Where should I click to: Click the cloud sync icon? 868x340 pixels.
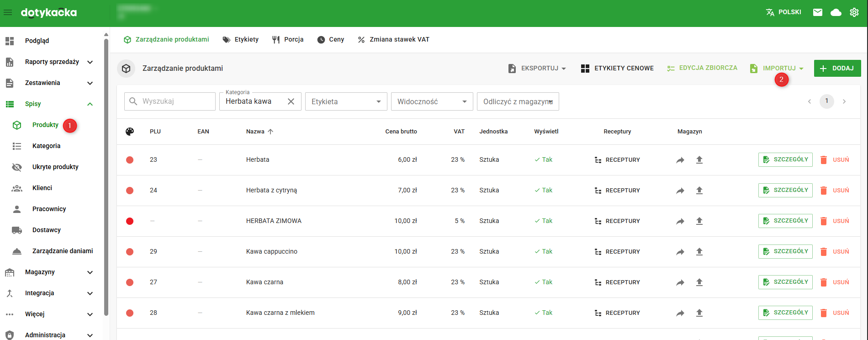pyautogui.click(x=836, y=12)
